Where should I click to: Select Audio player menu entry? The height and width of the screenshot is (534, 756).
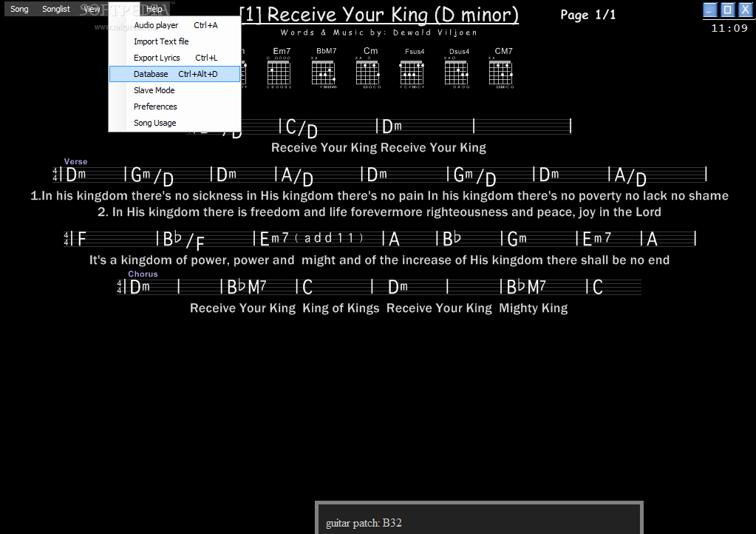pos(174,25)
